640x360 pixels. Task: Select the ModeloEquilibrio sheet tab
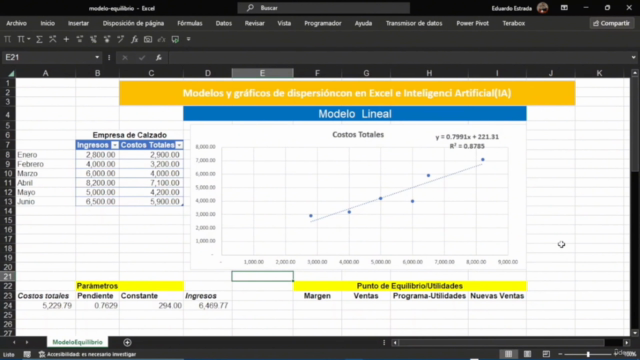(78, 342)
